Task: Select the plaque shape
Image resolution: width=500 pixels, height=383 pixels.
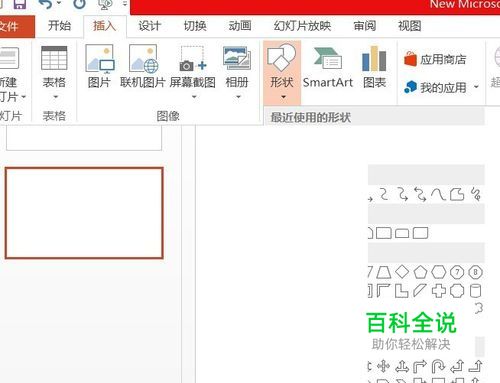Action: point(457,291)
